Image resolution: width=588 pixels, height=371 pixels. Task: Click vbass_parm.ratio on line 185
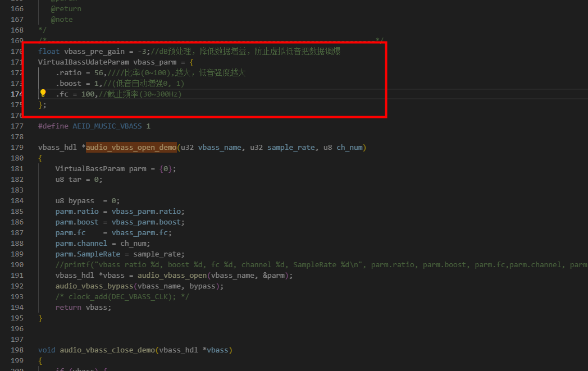click(146, 212)
